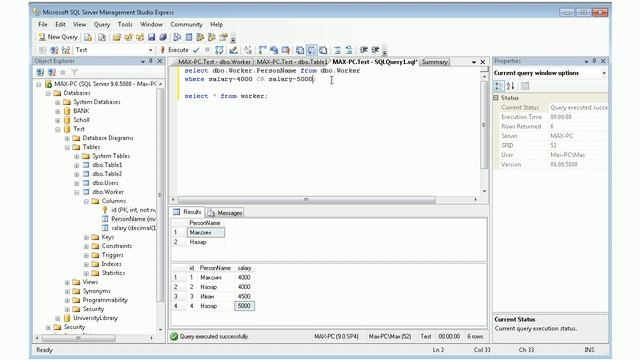This screenshot has height=360, width=640.
Task: Select the dbo.Table2 tree item
Action: (x=107, y=174)
